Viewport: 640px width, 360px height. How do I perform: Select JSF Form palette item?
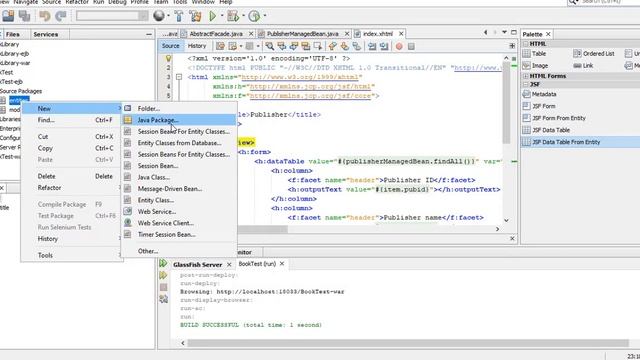(539, 106)
